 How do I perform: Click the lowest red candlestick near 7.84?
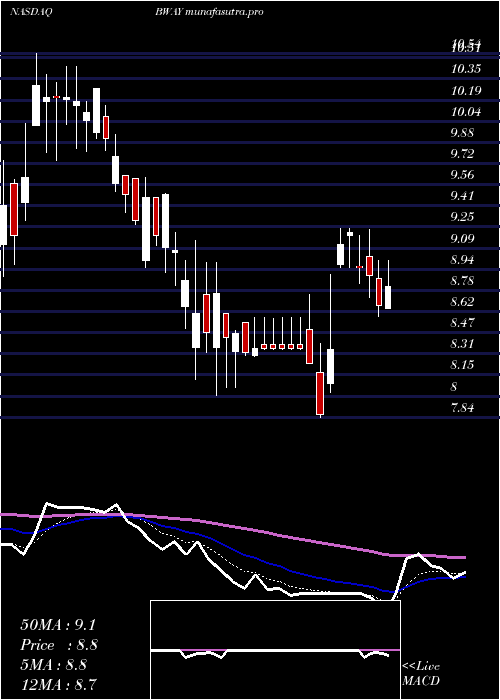(x=320, y=393)
